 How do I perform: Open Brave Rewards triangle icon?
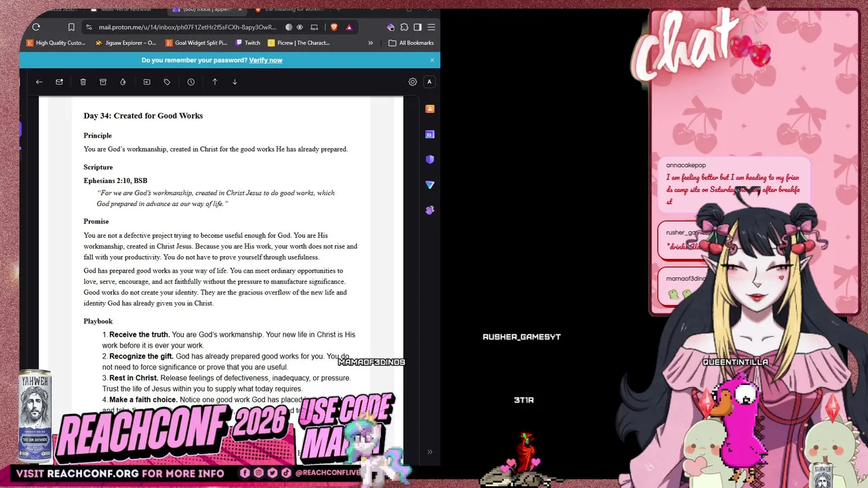(x=349, y=27)
